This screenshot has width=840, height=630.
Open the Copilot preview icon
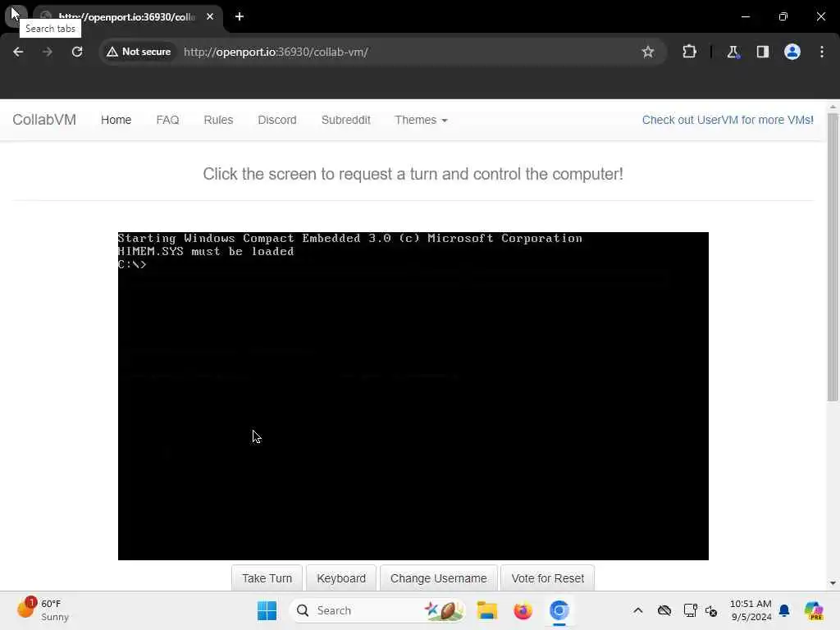coord(814,610)
